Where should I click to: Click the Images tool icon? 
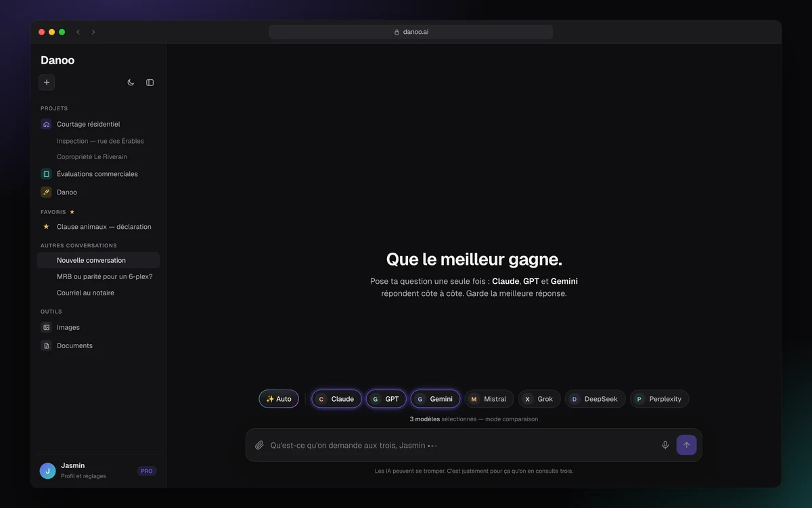pyautogui.click(x=46, y=327)
